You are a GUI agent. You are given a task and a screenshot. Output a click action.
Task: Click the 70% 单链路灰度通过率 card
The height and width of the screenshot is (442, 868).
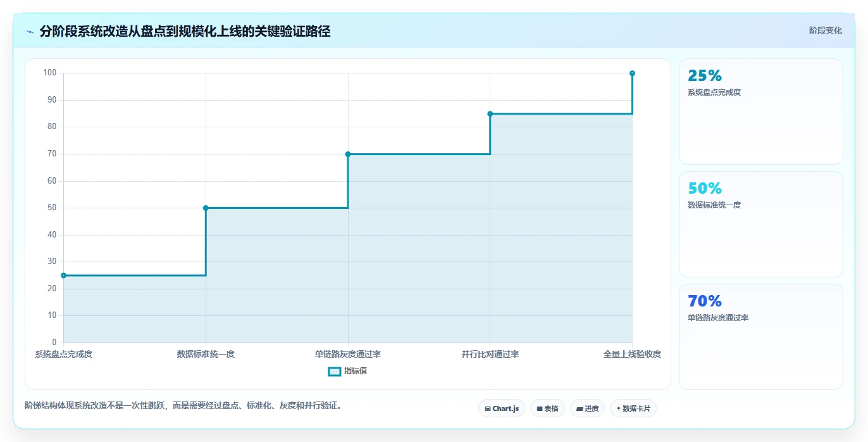click(x=761, y=337)
